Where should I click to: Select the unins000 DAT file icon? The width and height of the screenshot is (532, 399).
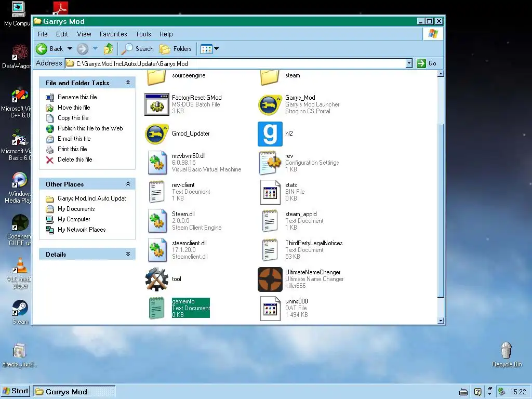270,309
